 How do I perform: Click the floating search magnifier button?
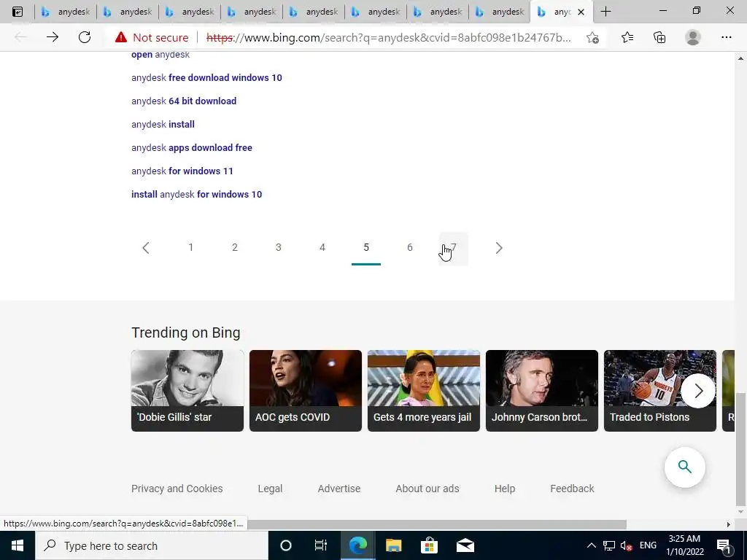pos(684,467)
